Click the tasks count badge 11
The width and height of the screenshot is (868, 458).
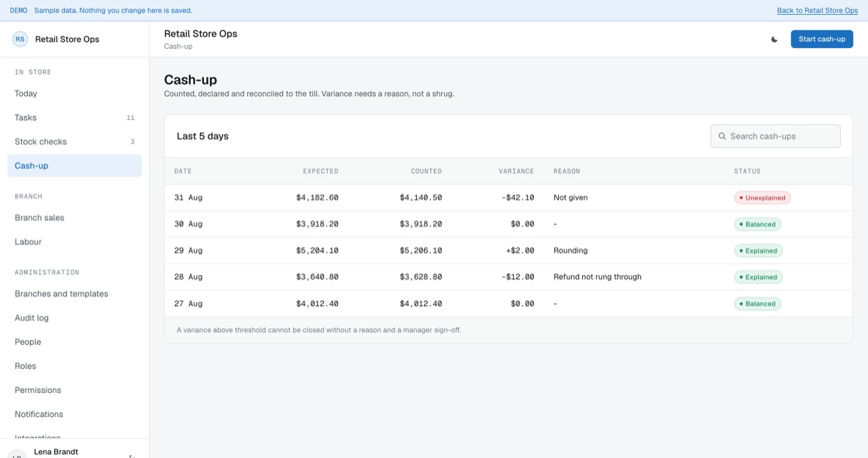point(131,118)
